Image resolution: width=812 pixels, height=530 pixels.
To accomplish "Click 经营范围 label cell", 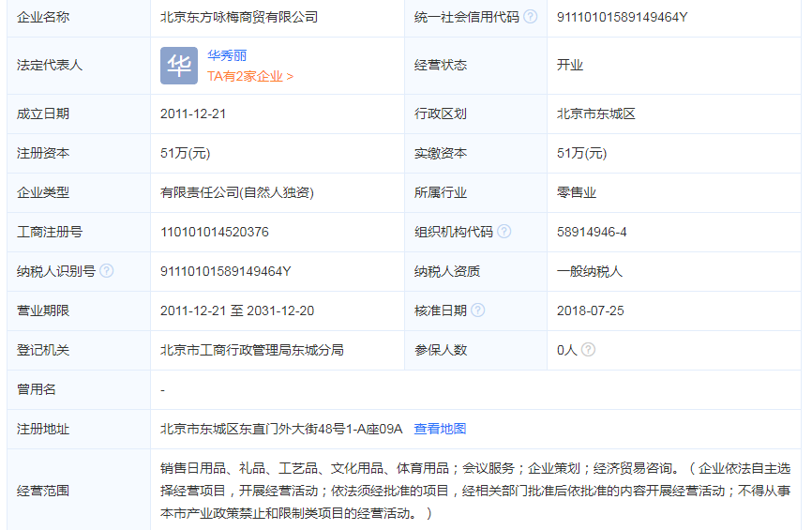I will [79, 490].
